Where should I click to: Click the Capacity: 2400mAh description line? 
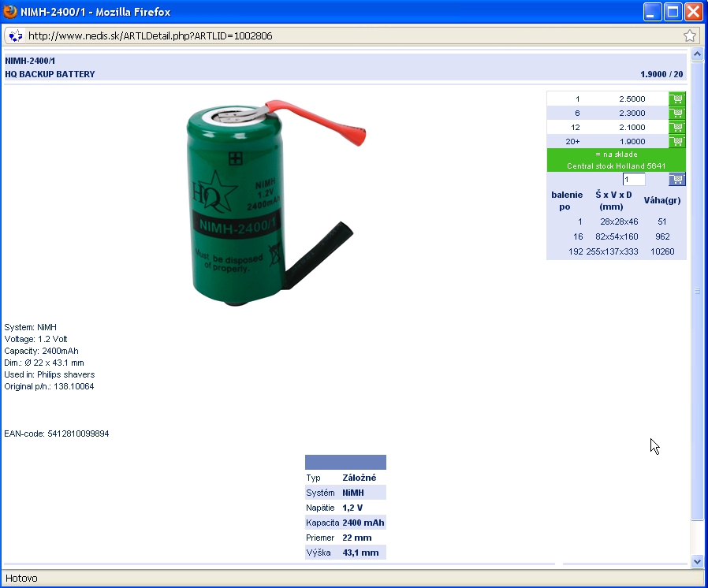coord(42,351)
